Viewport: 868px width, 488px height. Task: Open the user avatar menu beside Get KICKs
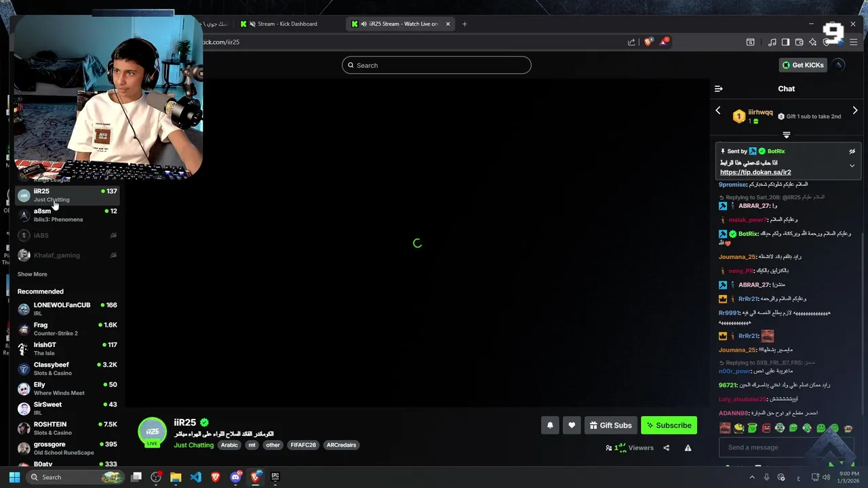point(839,65)
